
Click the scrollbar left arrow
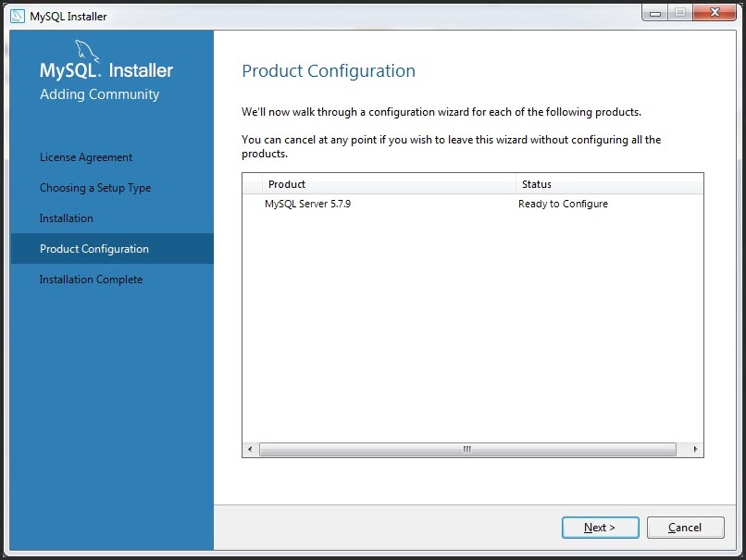250,449
